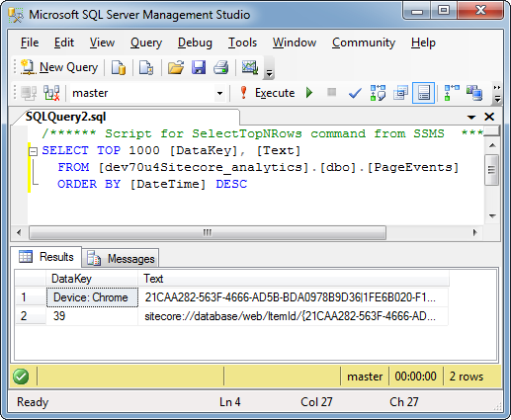Print using the printer icon
Viewport: 511px width, 420px height.
221,67
